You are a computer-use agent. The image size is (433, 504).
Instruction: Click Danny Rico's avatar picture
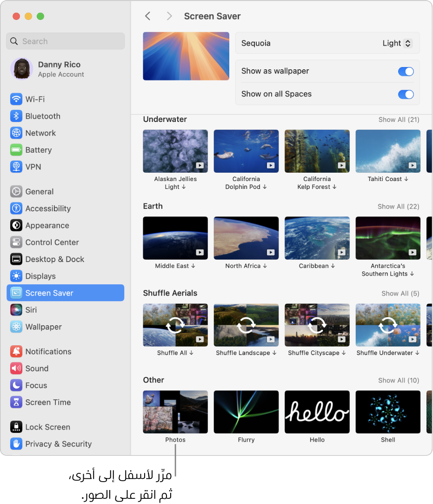[x=22, y=69]
